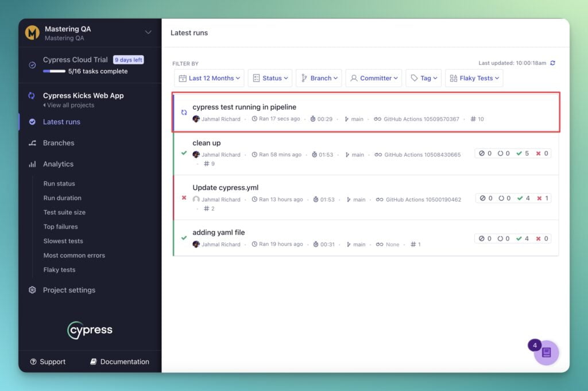Click the running status icon of pipeline run
Viewport: 588px width, 391px height.
[184, 112]
